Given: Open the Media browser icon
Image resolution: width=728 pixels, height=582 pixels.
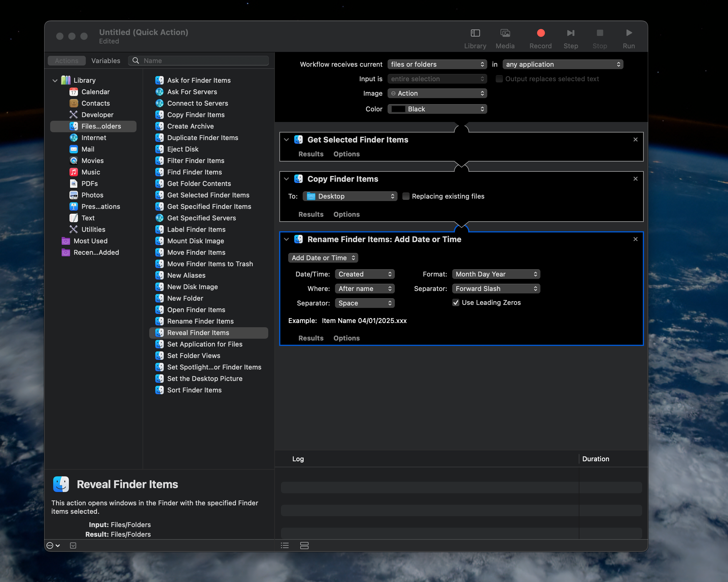Looking at the screenshot, I should point(505,33).
